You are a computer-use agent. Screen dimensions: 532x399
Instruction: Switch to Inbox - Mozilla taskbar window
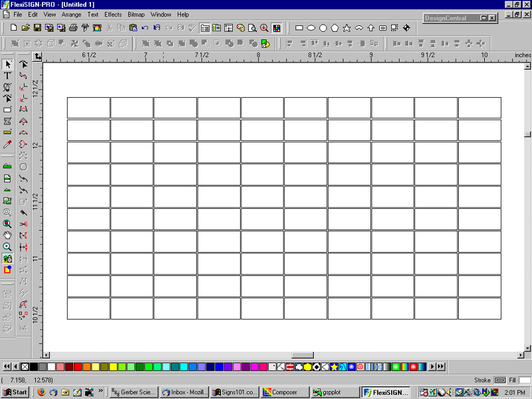(x=184, y=392)
